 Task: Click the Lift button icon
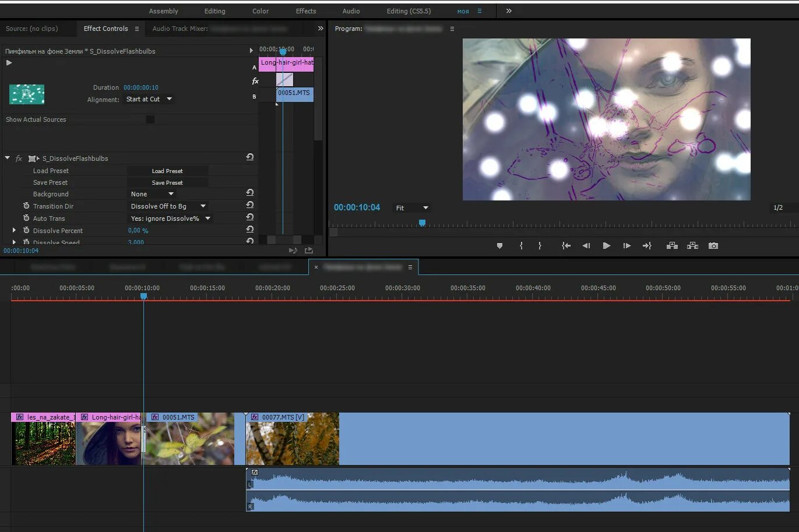(x=672, y=246)
